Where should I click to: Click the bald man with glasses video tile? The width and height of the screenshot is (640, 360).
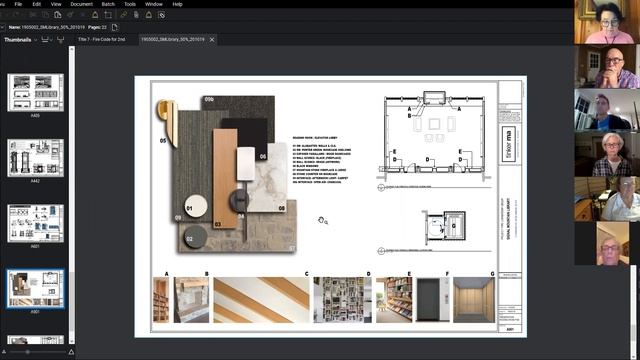point(607,66)
